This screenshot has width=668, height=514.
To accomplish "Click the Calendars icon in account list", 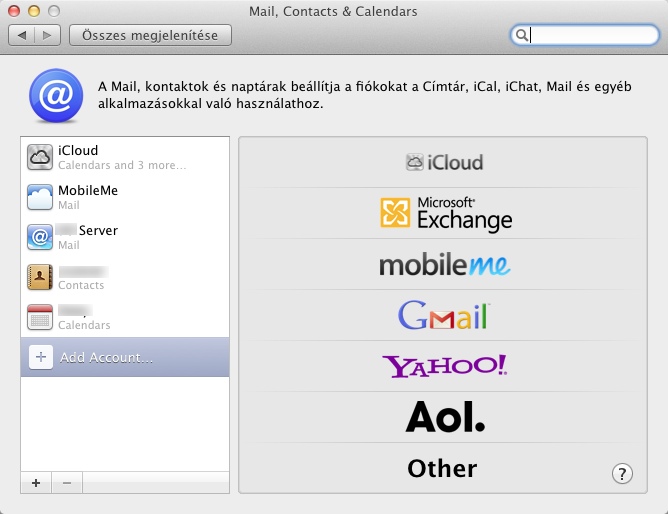I will click(x=40, y=317).
